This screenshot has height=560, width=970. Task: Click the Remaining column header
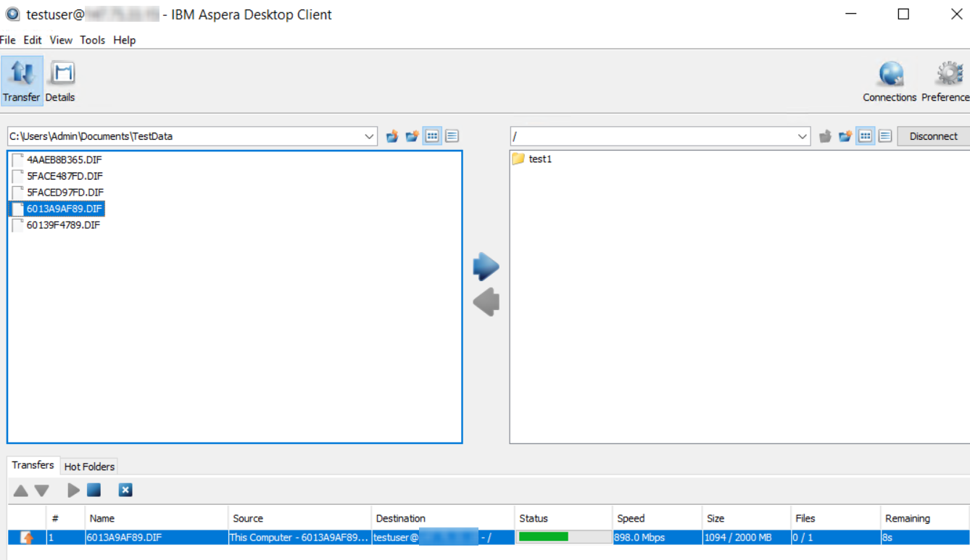[925, 518]
